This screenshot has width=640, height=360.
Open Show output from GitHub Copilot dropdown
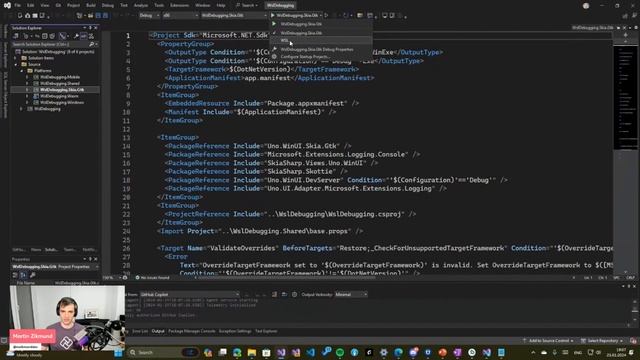[190, 294]
